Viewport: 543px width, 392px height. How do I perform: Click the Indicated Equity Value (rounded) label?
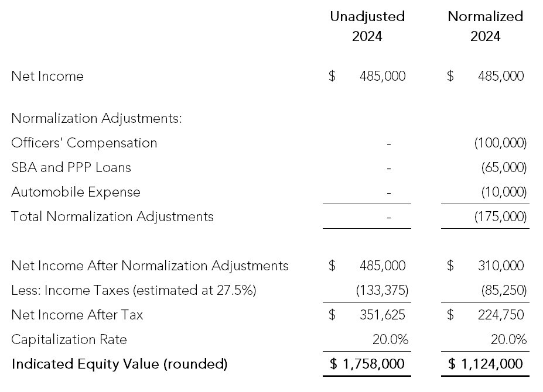119,364
